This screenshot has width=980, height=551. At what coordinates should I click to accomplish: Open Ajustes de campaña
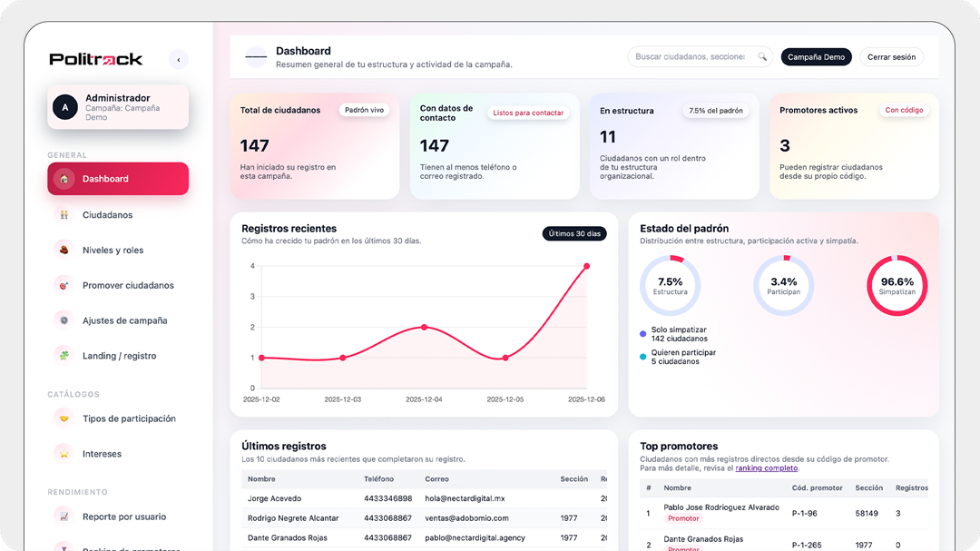[x=118, y=320]
